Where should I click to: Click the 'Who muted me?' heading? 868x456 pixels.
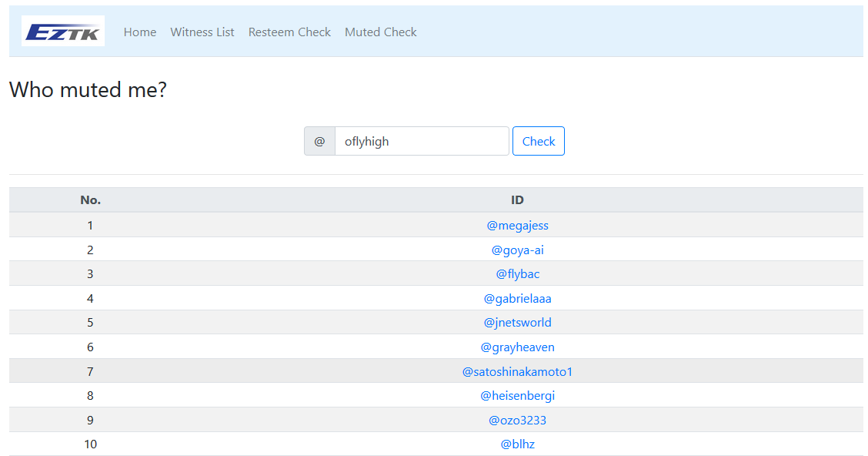88,90
